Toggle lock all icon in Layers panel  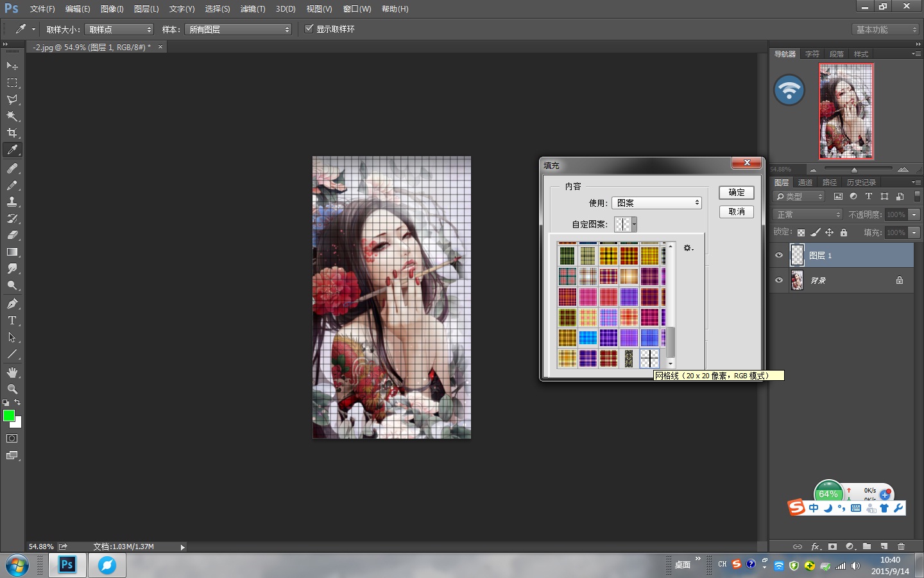coord(844,232)
